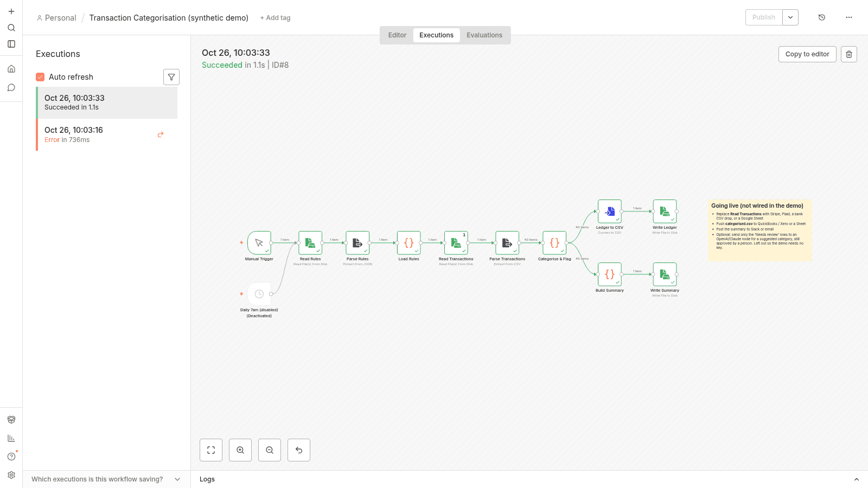Open the chat bubble icon
The height and width of the screenshot is (488, 868).
[x=11, y=87]
